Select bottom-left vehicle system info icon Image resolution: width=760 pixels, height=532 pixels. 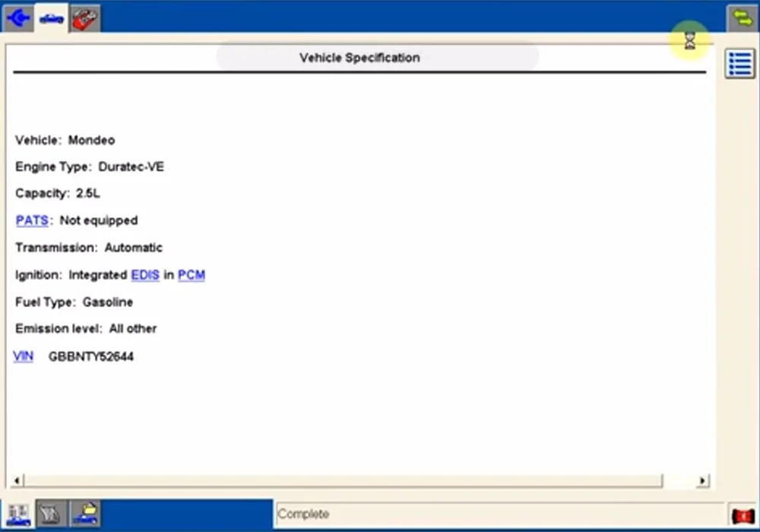(x=18, y=515)
